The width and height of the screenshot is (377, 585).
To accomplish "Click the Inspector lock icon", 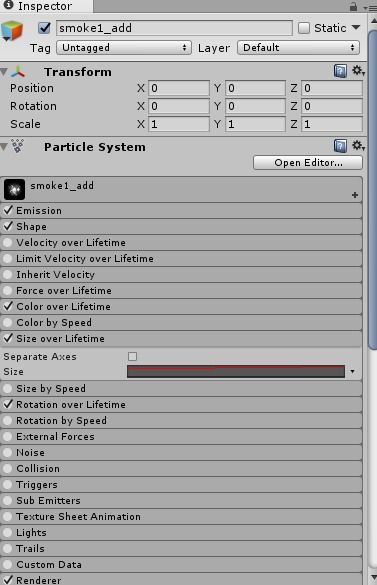I will 353,7.
